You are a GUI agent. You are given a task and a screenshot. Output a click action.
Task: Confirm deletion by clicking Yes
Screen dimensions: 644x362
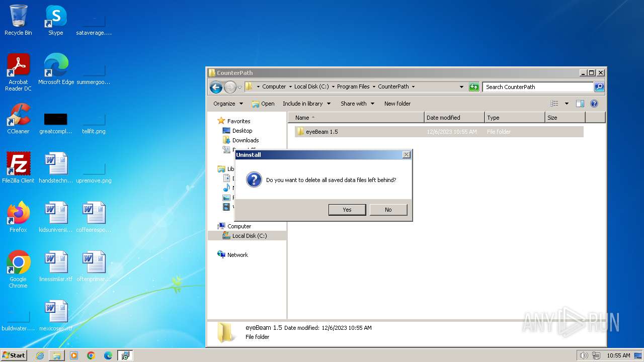coord(347,210)
